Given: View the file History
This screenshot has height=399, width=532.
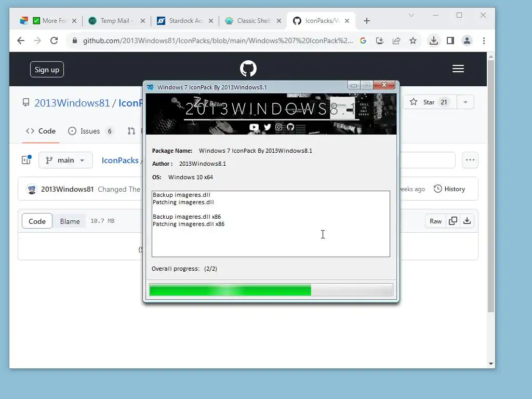Looking at the screenshot, I should tap(449, 189).
